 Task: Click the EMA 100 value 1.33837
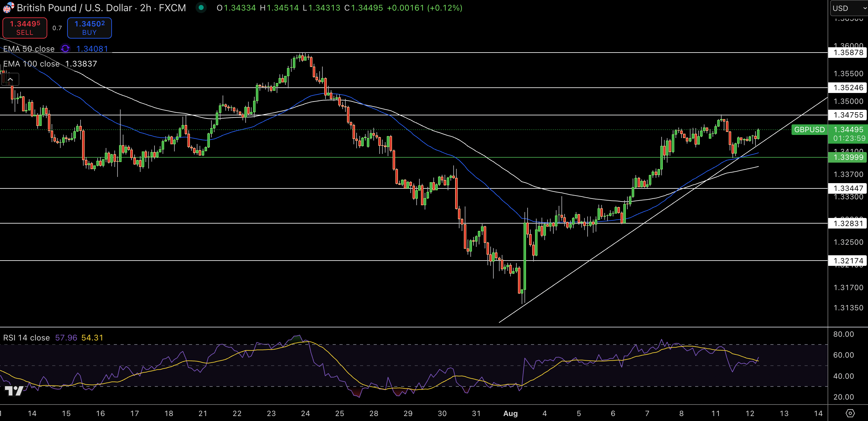pos(81,64)
